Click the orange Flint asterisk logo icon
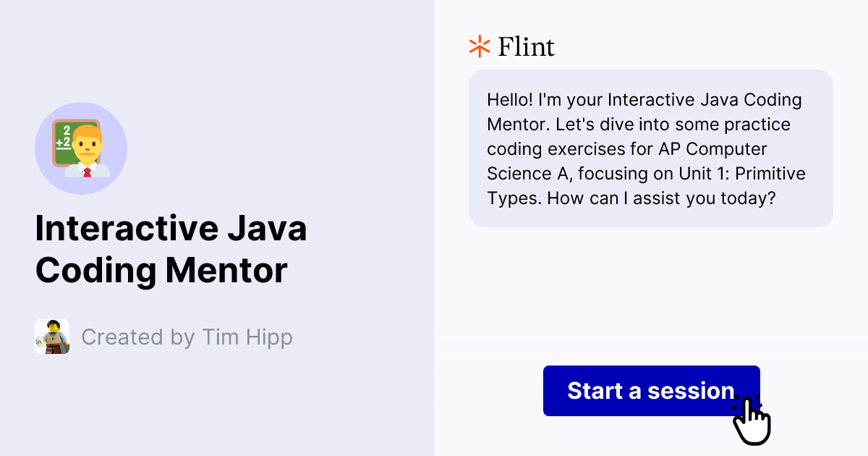 [478, 46]
